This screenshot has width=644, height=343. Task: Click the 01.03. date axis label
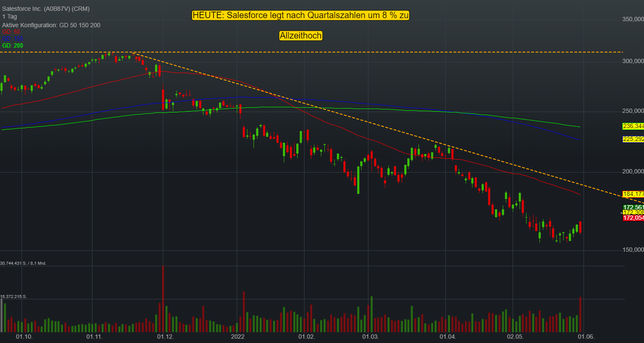click(x=370, y=337)
